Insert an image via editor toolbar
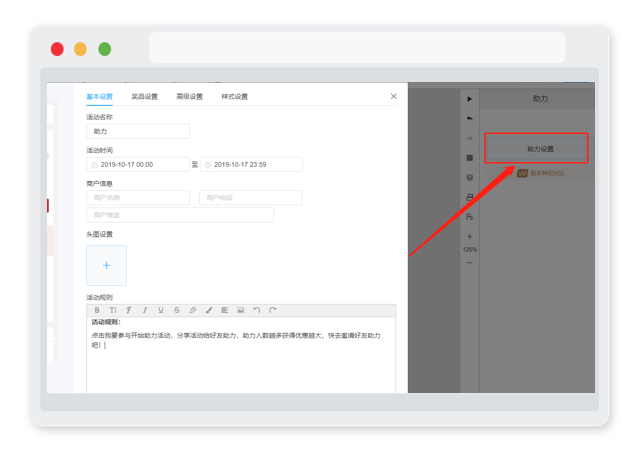Image resolution: width=640 pixels, height=450 pixels. [x=241, y=310]
